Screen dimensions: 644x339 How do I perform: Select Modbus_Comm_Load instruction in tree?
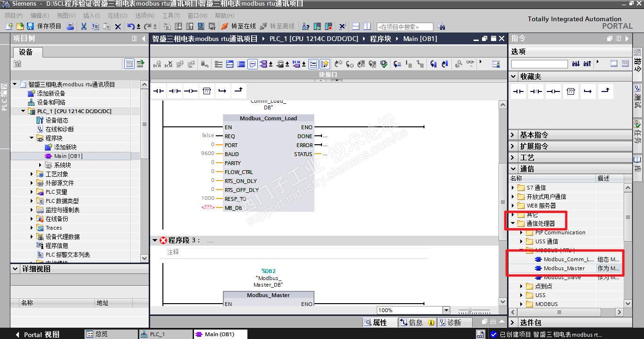[x=568, y=259]
